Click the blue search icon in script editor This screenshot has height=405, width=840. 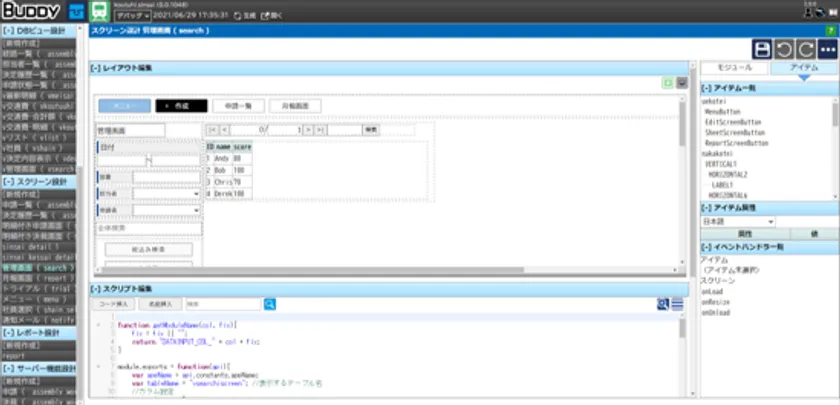coord(662,304)
